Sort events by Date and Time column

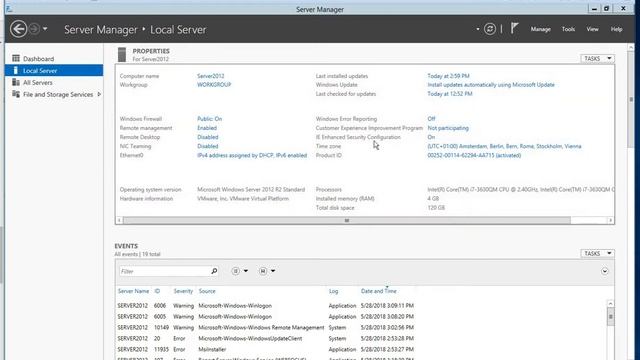tap(378, 291)
